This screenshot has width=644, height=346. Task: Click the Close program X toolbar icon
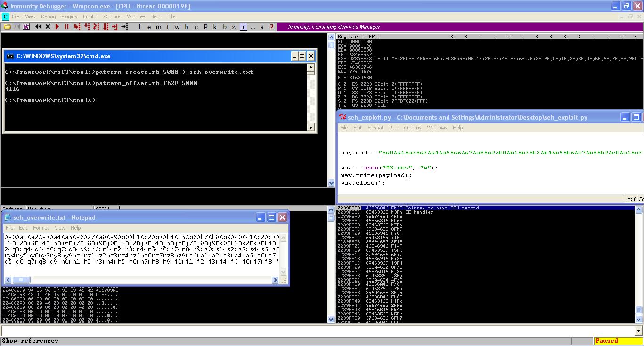48,27
